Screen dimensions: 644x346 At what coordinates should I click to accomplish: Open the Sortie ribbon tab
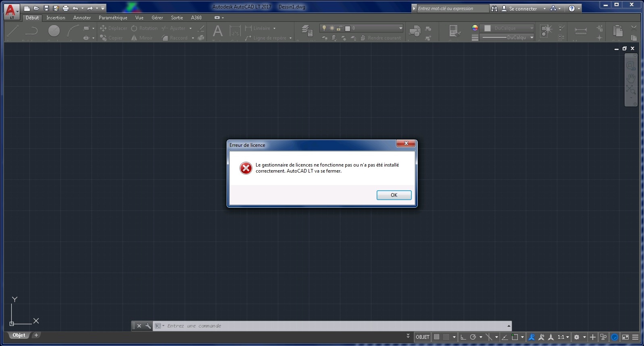point(177,18)
